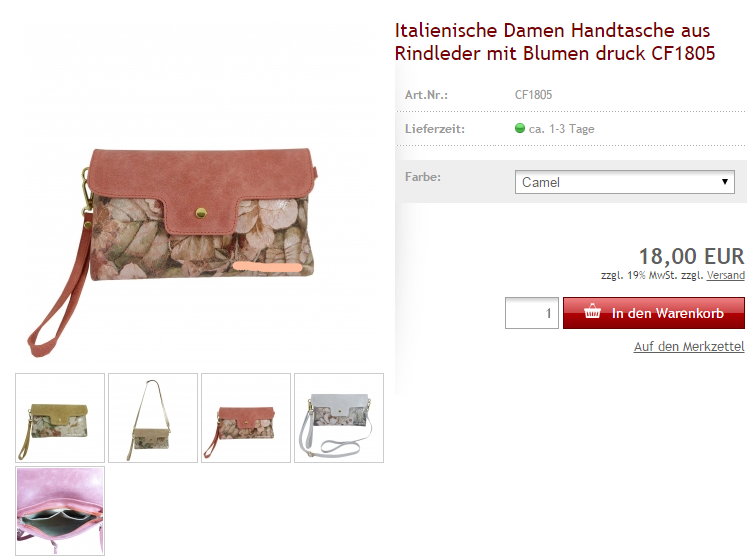This screenshot has height=560, width=750.
Task: Click the quantity input field
Action: (532, 313)
